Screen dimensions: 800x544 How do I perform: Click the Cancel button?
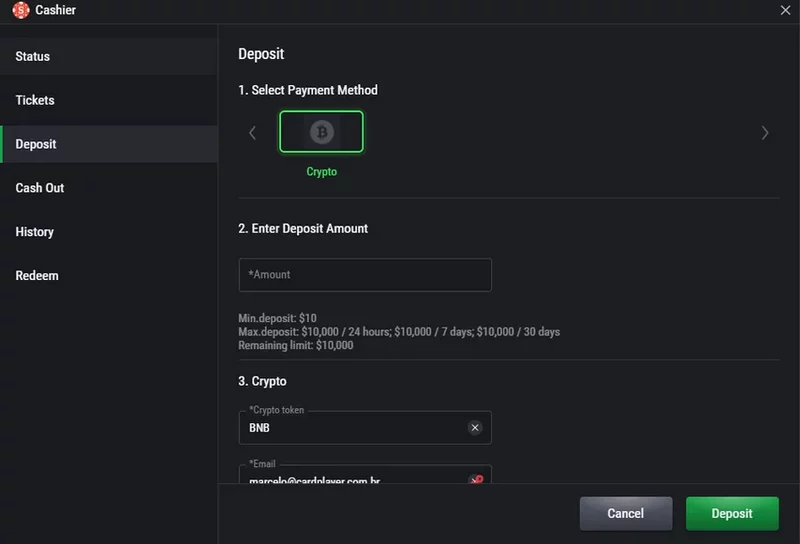(x=625, y=513)
